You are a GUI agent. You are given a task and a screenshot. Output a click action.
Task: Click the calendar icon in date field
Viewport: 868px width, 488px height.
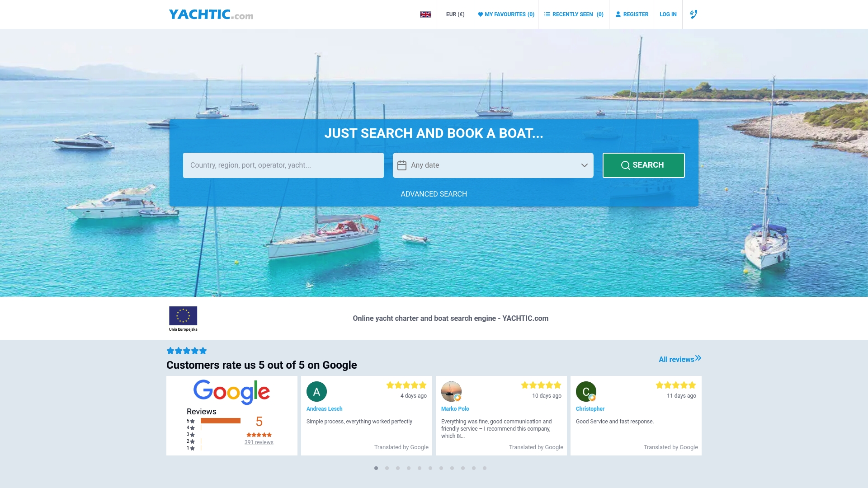(402, 165)
